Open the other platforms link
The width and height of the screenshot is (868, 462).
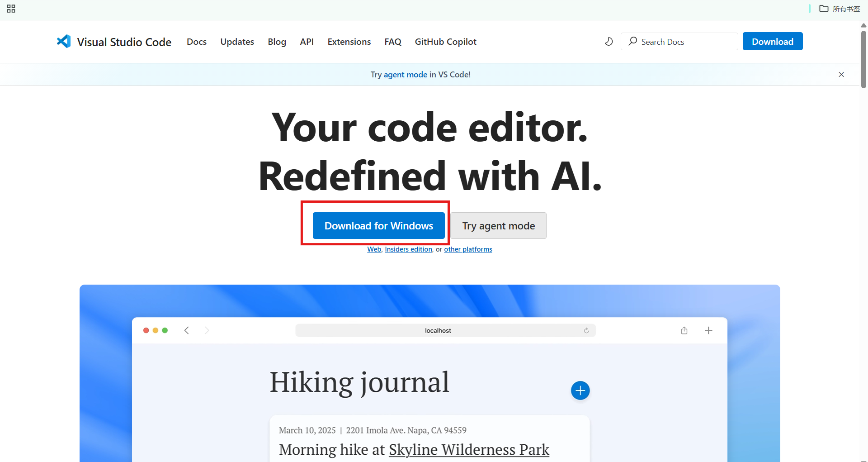tap(468, 249)
